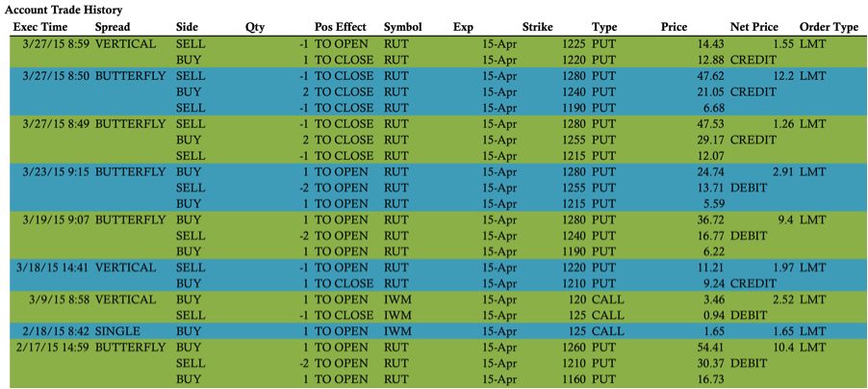This screenshot has height=389, width=868.
Task: Click the Exec Time column header
Action: tap(40, 27)
